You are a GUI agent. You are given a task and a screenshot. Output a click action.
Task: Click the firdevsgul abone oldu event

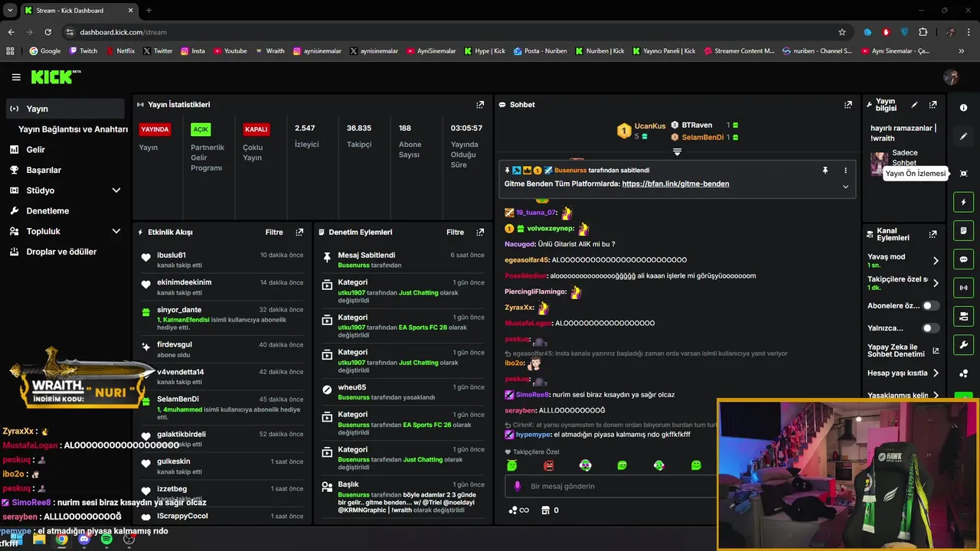point(222,349)
